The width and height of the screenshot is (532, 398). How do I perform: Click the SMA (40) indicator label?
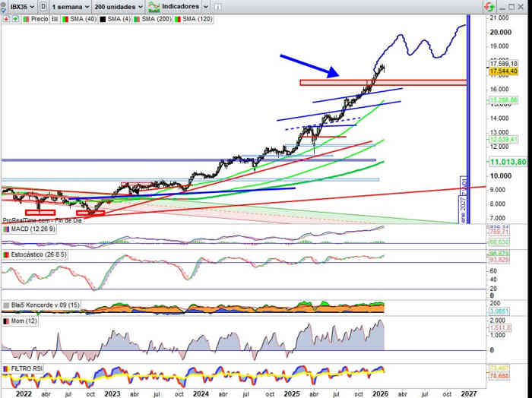(80, 20)
